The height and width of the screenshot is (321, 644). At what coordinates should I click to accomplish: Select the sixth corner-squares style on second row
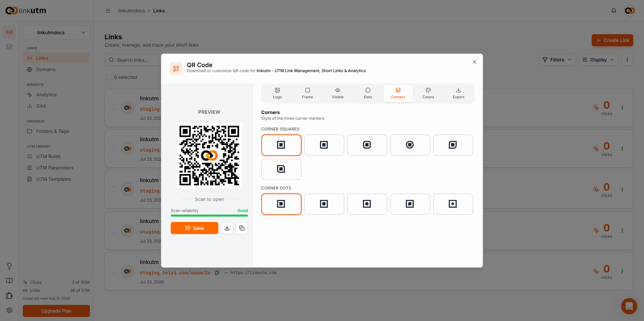click(281, 169)
